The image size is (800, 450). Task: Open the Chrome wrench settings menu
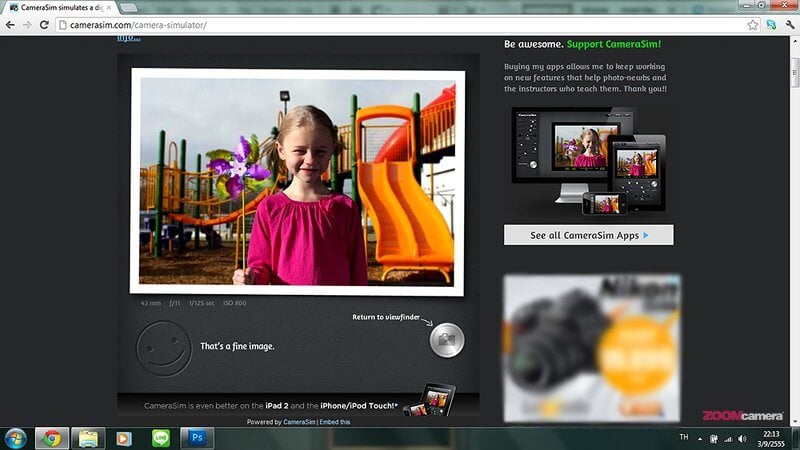point(790,24)
